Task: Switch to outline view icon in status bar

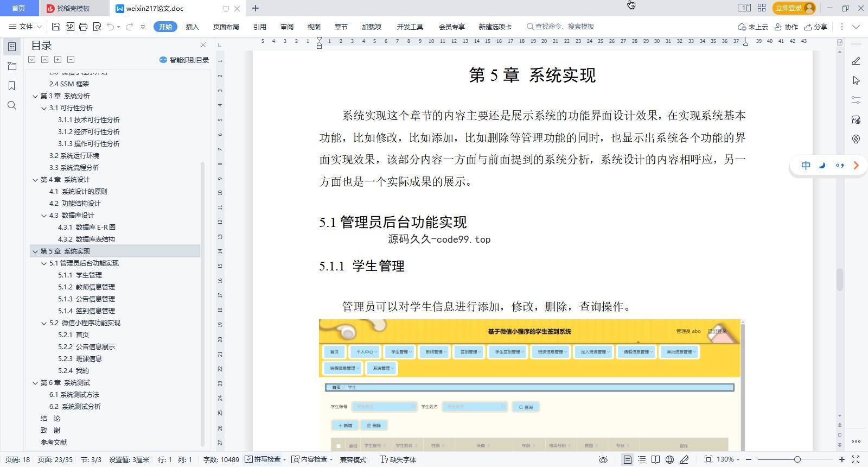Action: pos(642,459)
